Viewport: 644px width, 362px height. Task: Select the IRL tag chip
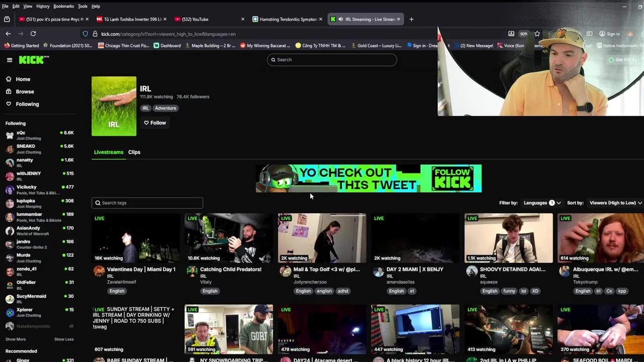point(145,108)
